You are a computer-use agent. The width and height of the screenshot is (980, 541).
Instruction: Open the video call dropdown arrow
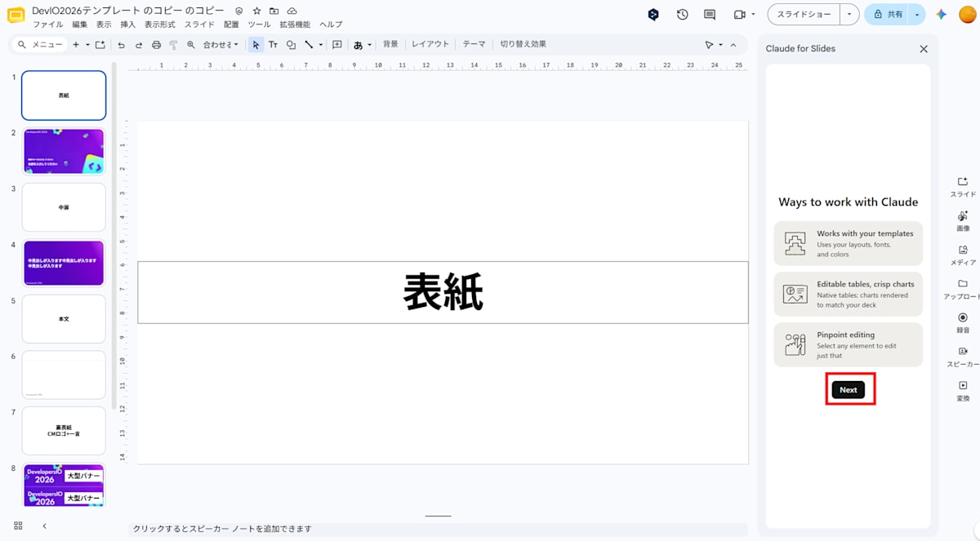pyautogui.click(x=752, y=15)
